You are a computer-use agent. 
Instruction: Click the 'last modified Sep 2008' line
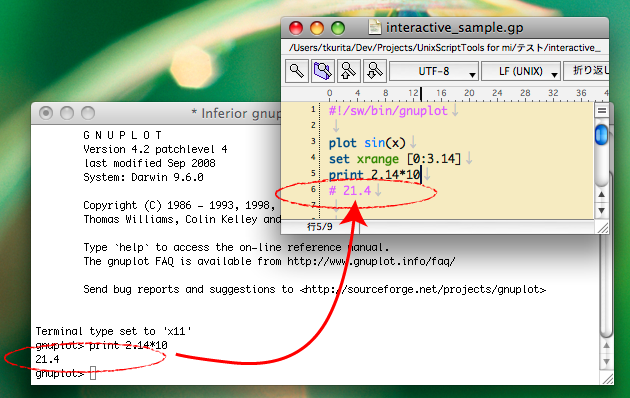149,163
